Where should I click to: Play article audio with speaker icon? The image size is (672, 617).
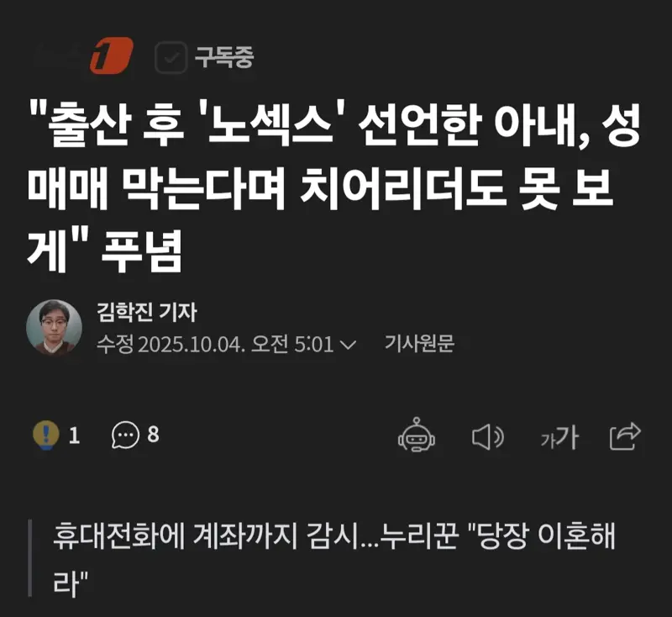click(x=488, y=437)
